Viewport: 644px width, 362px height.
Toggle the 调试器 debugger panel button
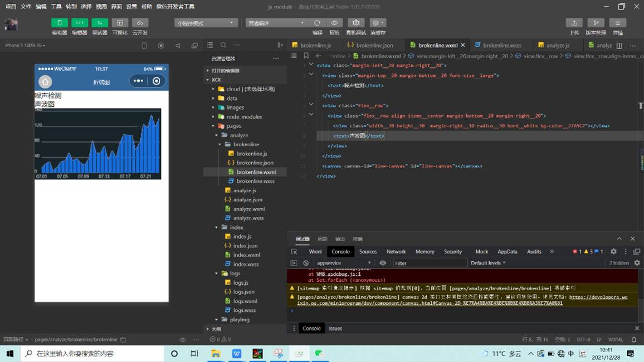100,23
